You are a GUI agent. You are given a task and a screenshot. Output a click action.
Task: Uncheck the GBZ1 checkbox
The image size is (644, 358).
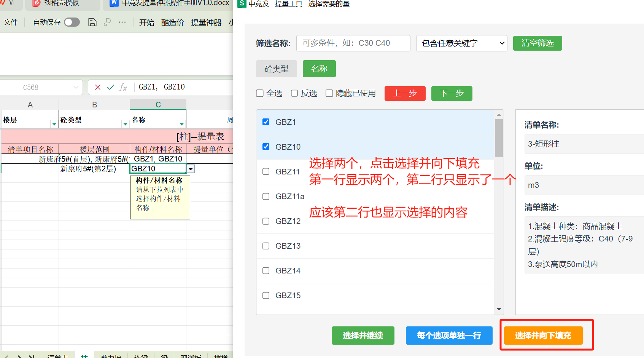(266, 122)
